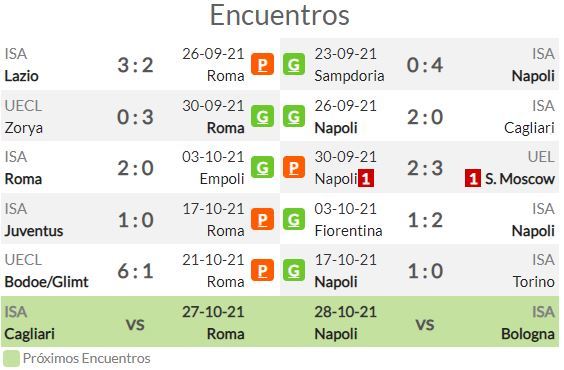This screenshot has height=370, width=564.
Task: Click the green G badge for Napoli–Torino match
Action: (294, 270)
